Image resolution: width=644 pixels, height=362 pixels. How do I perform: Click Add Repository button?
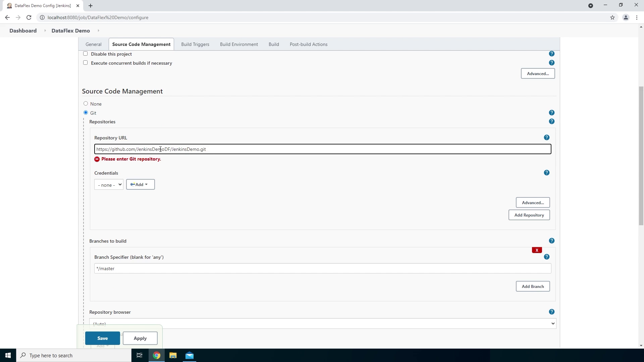529,215
